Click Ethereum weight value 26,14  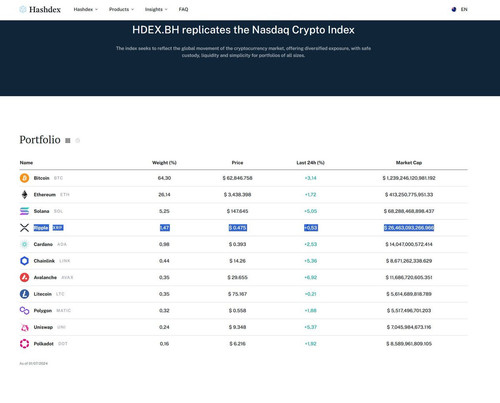pyautogui.click(x=164, y=195)
